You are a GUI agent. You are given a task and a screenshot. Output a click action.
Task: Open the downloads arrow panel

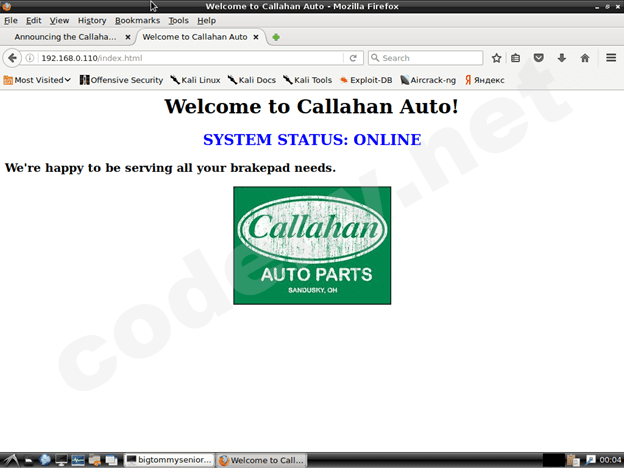[x=562, y=58]
